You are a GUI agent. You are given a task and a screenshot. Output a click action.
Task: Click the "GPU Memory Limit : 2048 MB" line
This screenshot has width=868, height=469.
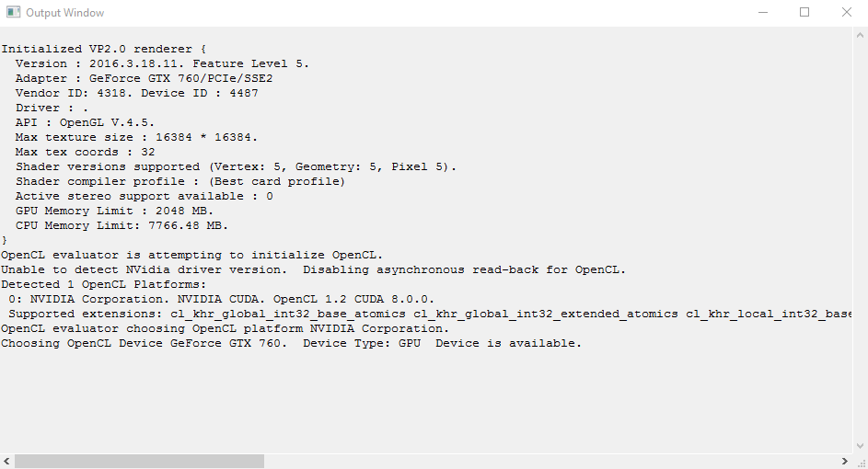pos(114,211)
